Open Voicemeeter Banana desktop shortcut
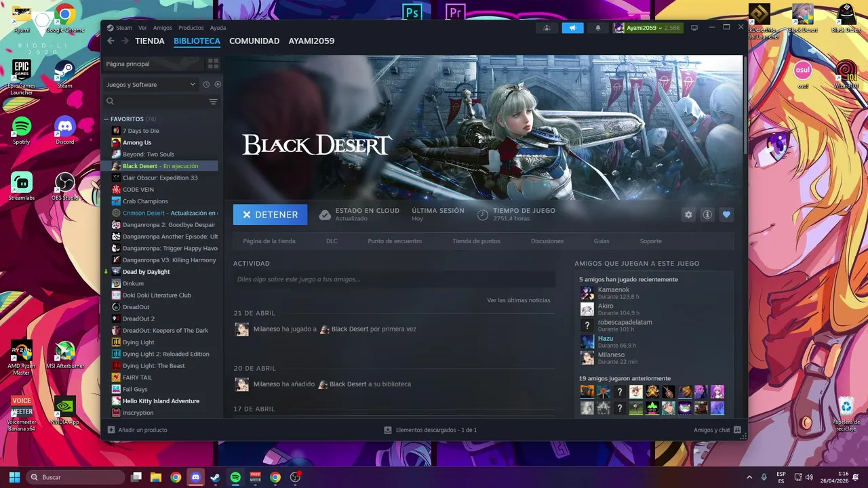Screen dimensions: 868x488 (x=22, y=413)
